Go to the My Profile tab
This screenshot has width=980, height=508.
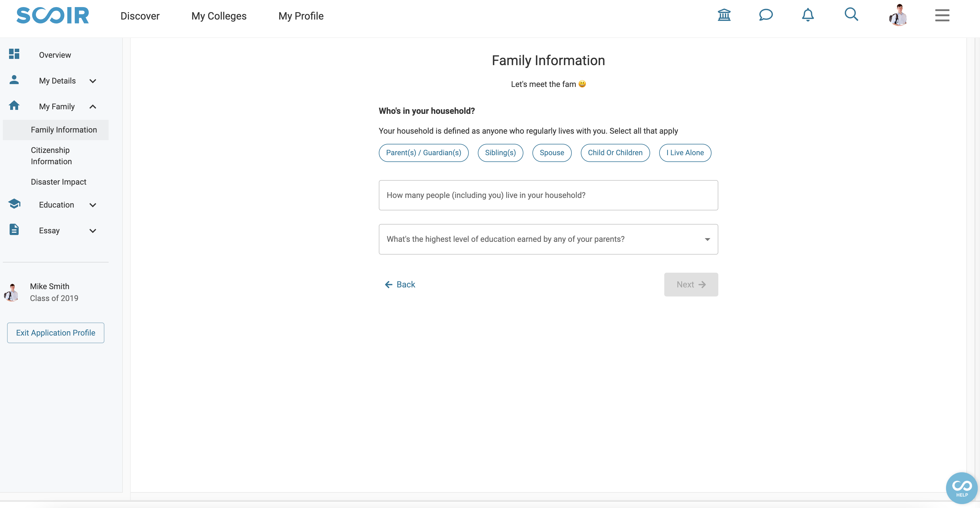[301, 16]
